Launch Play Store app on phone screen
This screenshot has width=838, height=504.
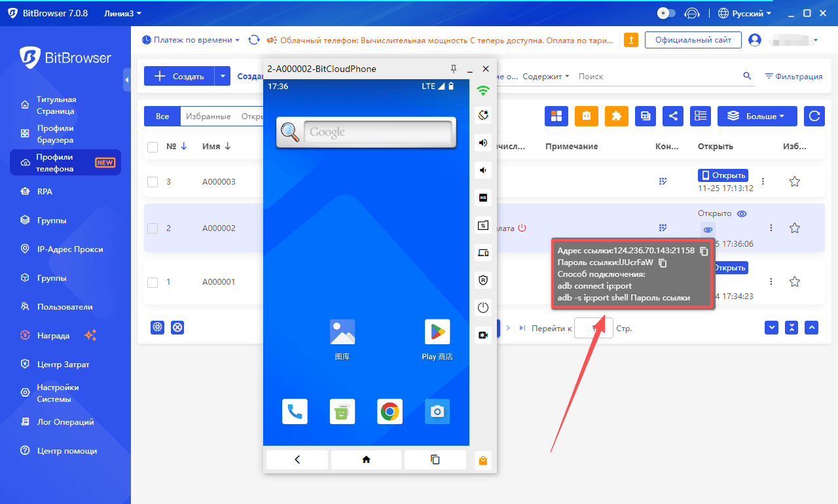point(437,333)
